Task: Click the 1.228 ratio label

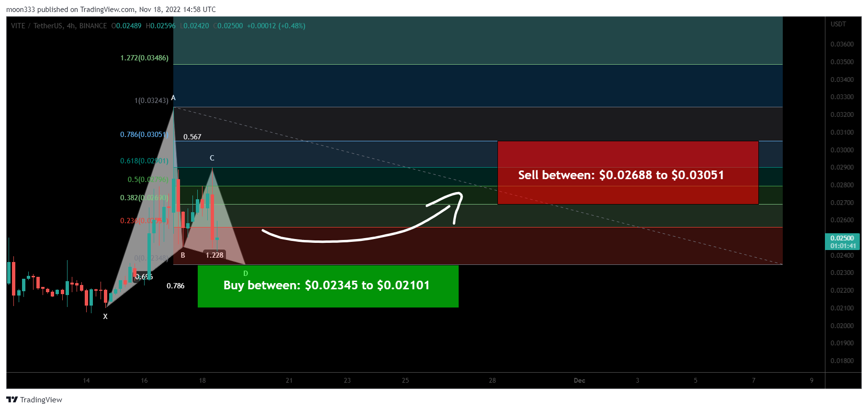Action: pyautogui.click(x=214, y=255)
